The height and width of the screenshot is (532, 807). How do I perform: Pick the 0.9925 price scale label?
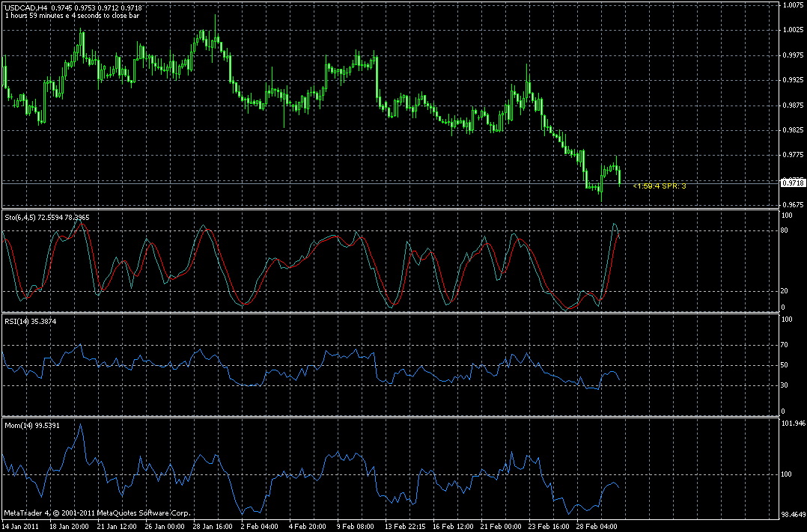794,80
